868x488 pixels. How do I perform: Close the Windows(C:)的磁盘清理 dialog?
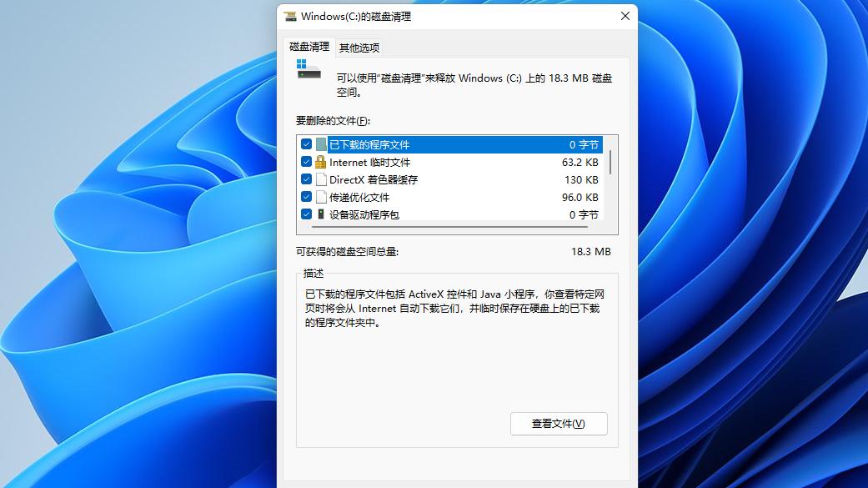(x=625, y=16)
